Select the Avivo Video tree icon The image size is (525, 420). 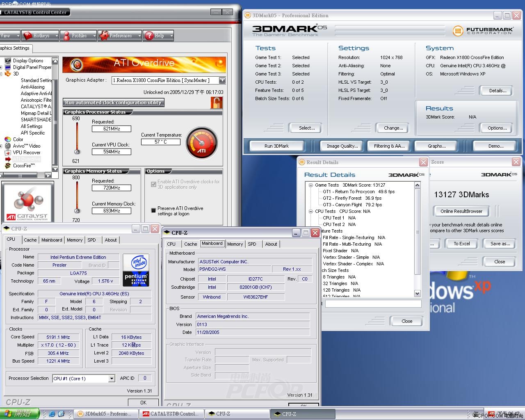click(x=7, y=146)
